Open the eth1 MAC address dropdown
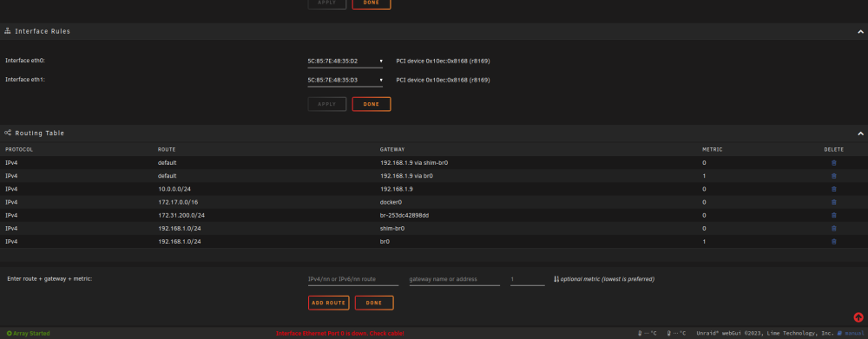 tap(345, 80)
